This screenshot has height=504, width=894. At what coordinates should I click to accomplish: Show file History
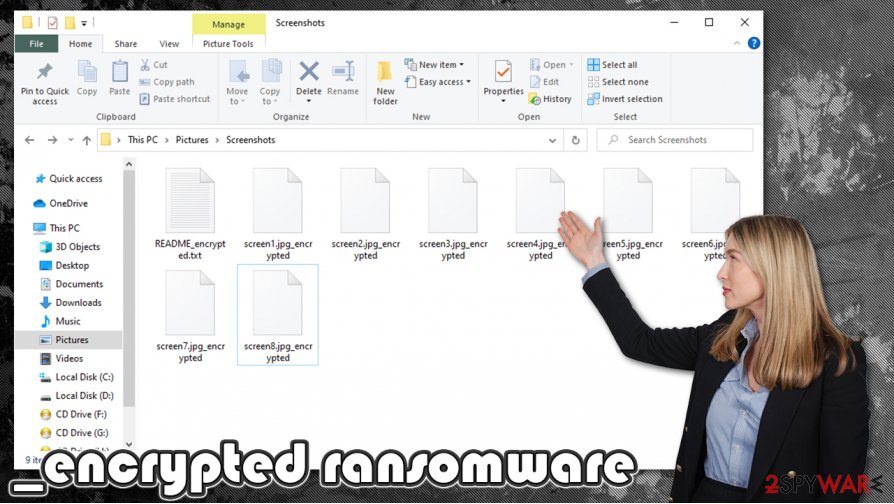(x=551, y=99)
